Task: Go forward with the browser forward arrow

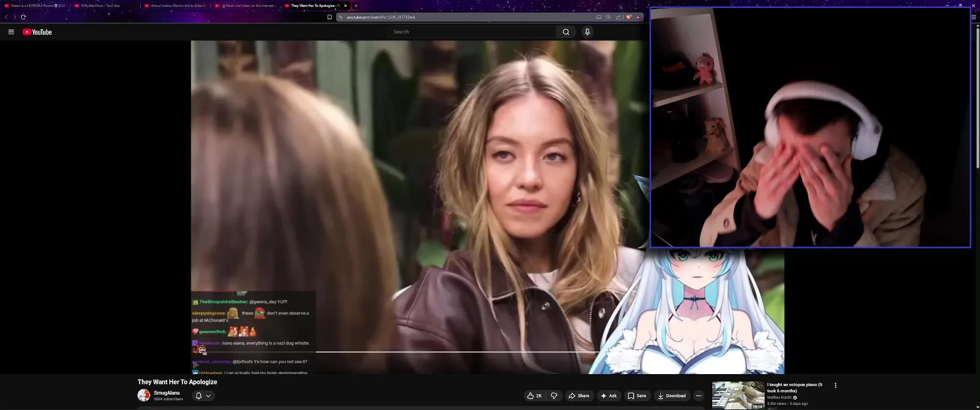Action: (x=14, y=17)
